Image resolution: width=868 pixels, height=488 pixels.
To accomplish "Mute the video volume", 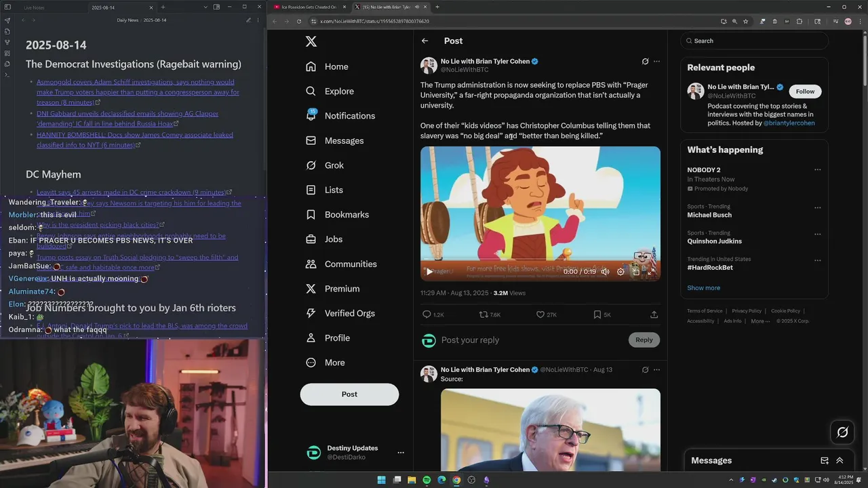I will pyautogui.click(x=605, y=272).
